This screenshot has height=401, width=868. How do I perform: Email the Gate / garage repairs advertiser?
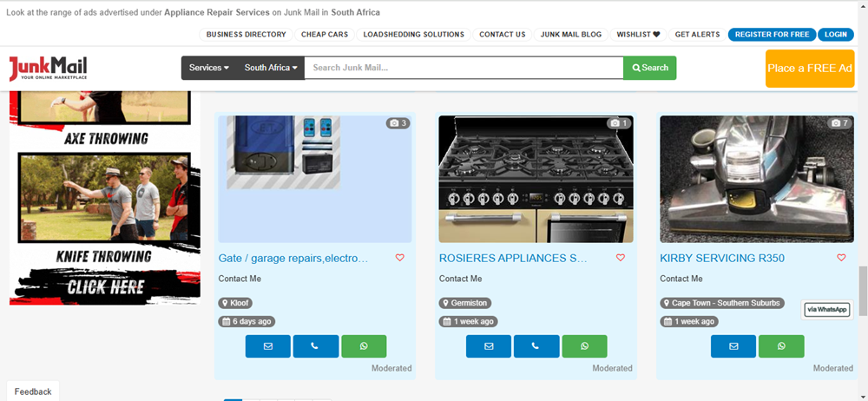click(x=268, y=346)
